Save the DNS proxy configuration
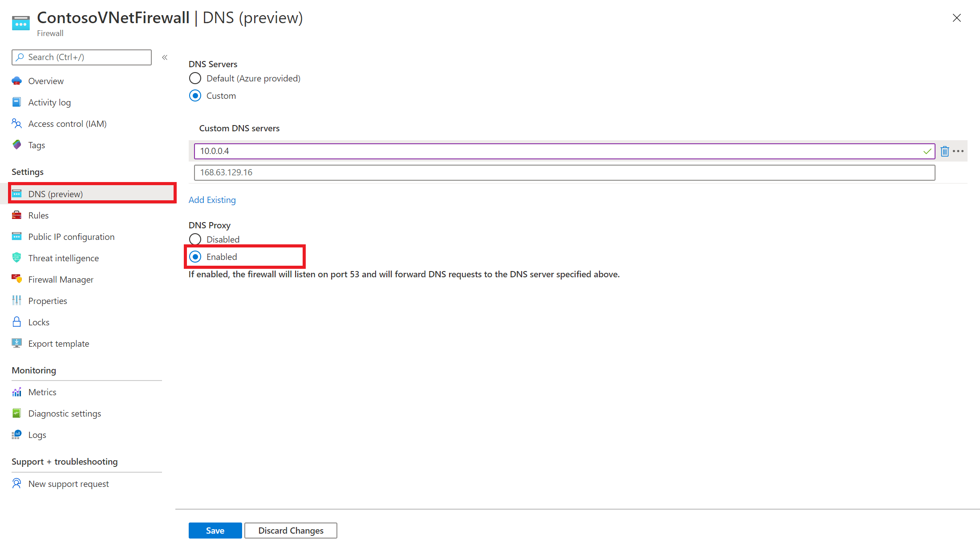980x551 pixels. tap(215, 530)
